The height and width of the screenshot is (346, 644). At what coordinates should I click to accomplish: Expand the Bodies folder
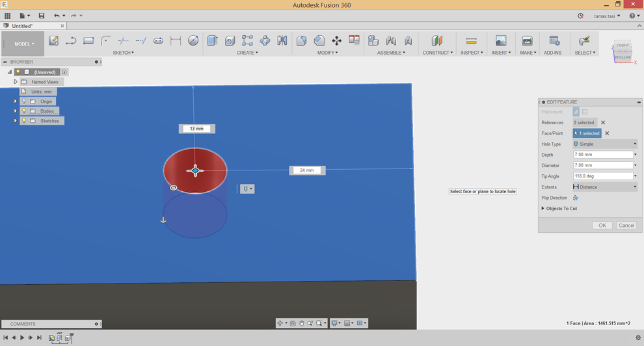[16, 111]
